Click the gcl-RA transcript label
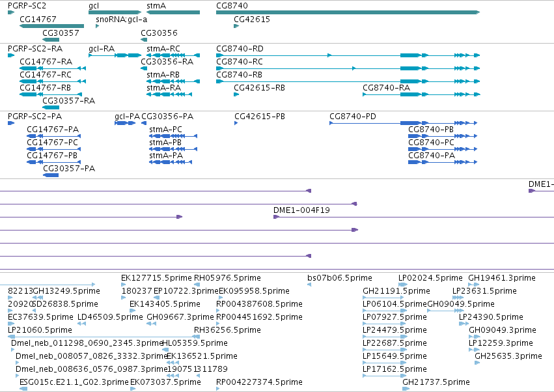 point(102,48)
